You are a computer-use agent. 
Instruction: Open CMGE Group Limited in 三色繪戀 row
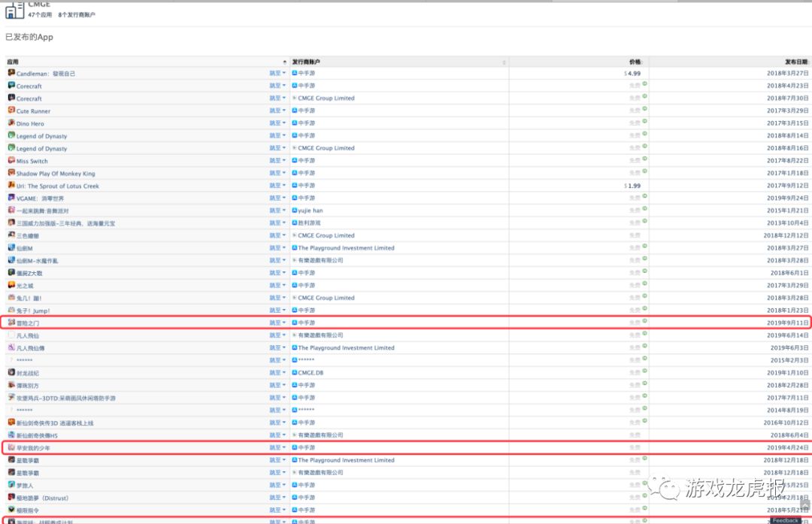point(326,235)
